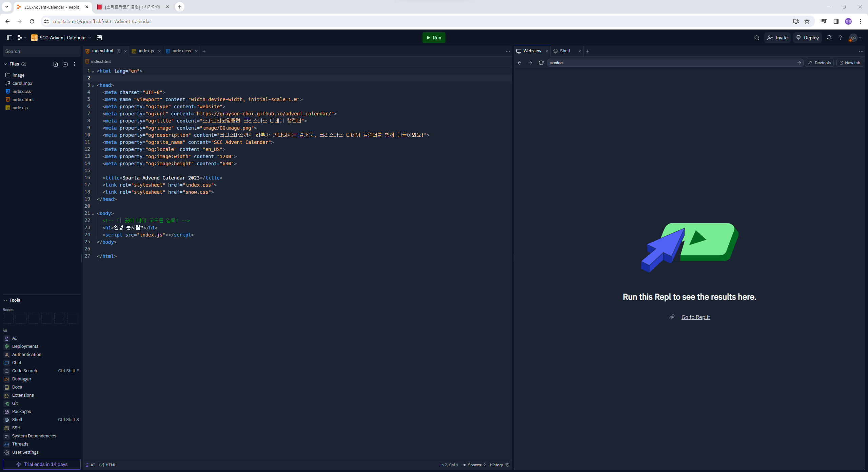Image resolution: width=868 pixels, height=472 pixels.
Task: Bookmark this page with Chrome's star icon
Action: pyautogui.click(x=807, y=21)
